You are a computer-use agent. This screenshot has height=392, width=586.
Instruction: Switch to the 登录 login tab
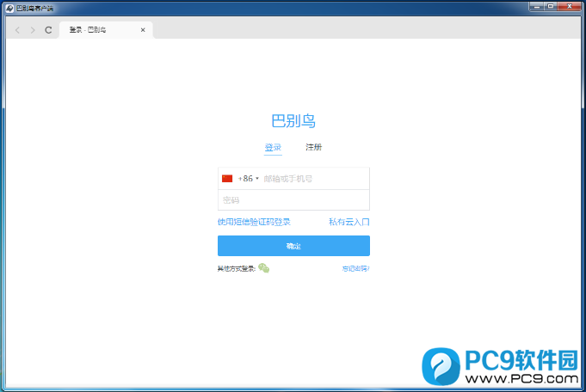point(273,148)
